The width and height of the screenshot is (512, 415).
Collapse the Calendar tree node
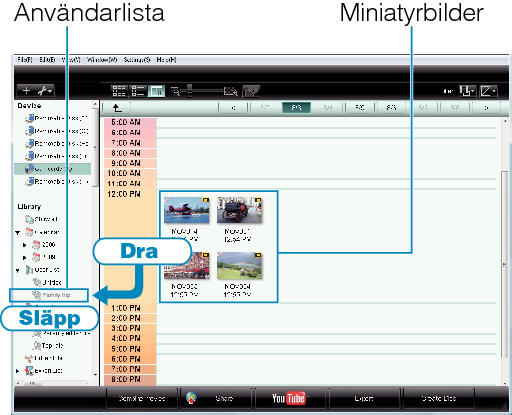point(17,232)
